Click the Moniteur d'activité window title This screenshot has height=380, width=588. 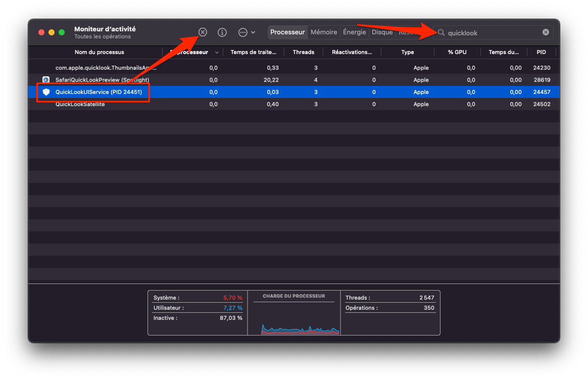coord(105,29)
